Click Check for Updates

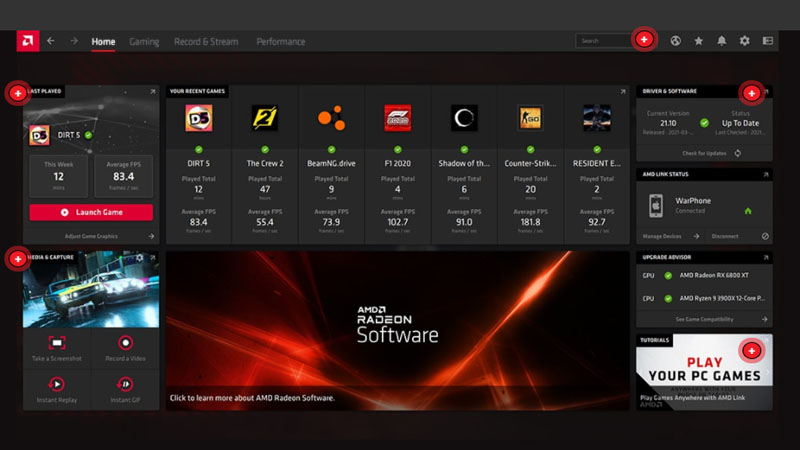coord(704,153)
